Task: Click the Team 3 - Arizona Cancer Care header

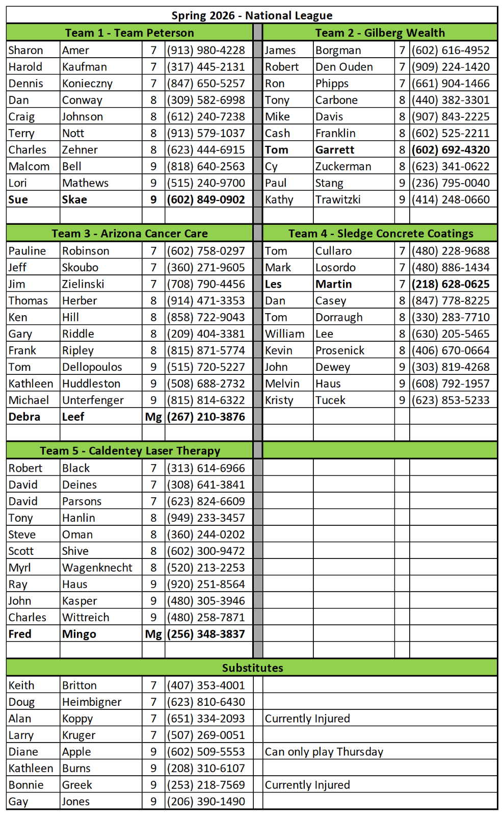Action: (x=129, y=234)
